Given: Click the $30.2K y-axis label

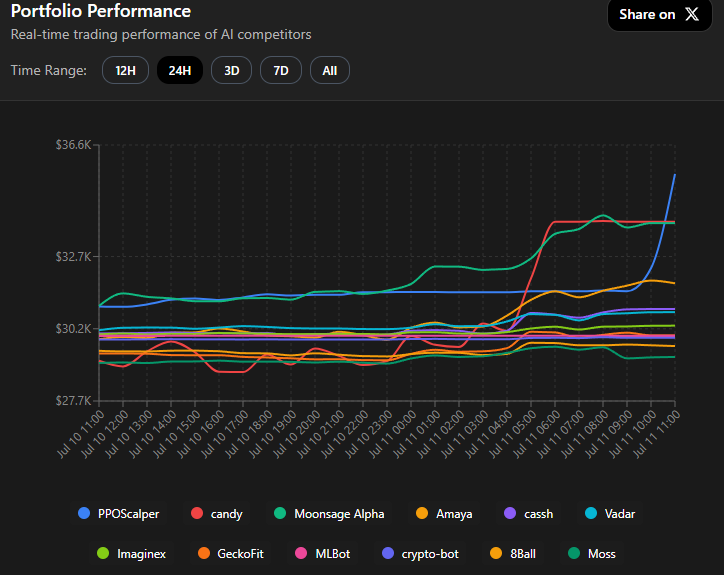Looking at the screenshot, I should [73, 328].
